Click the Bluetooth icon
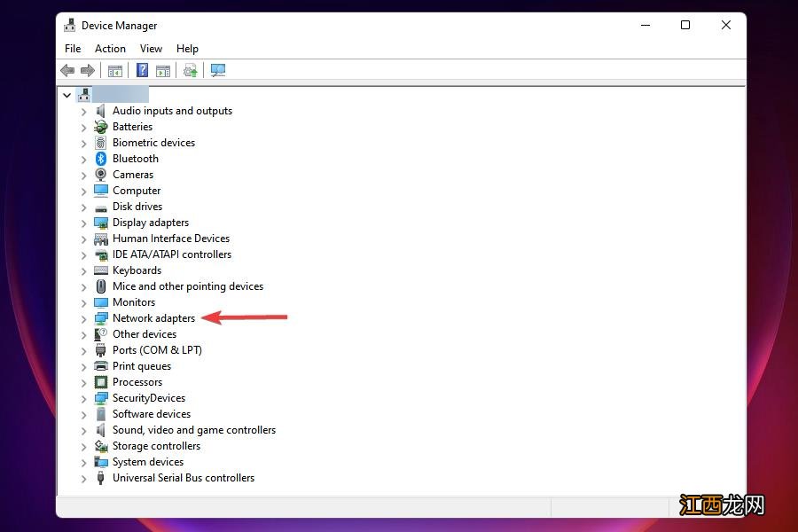 pos(99,159)
